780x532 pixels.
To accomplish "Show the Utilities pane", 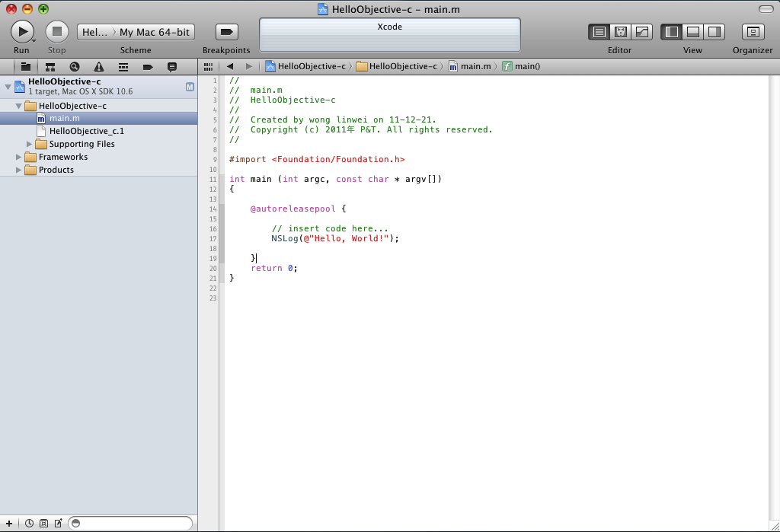I will pyautogui.click(x=714, y=32).
